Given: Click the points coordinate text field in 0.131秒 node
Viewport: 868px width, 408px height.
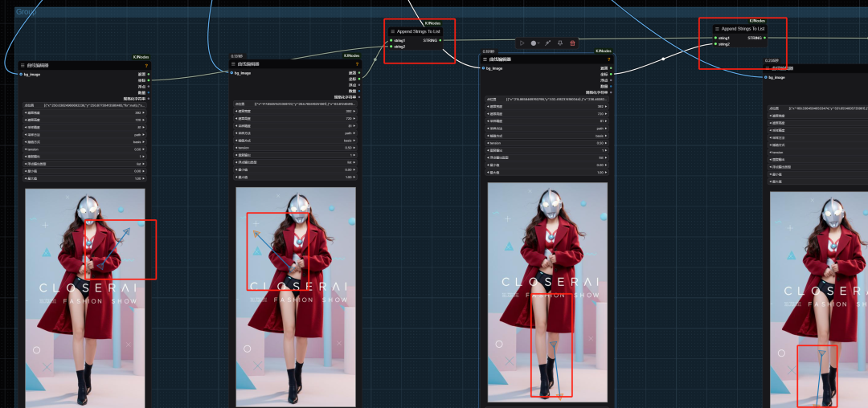Looking at the screenshot, I should pyautogui.click(x=295, y=104).
